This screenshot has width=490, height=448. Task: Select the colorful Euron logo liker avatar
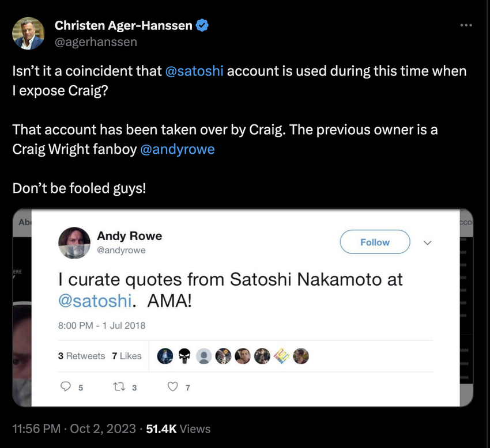coord(281,356)
